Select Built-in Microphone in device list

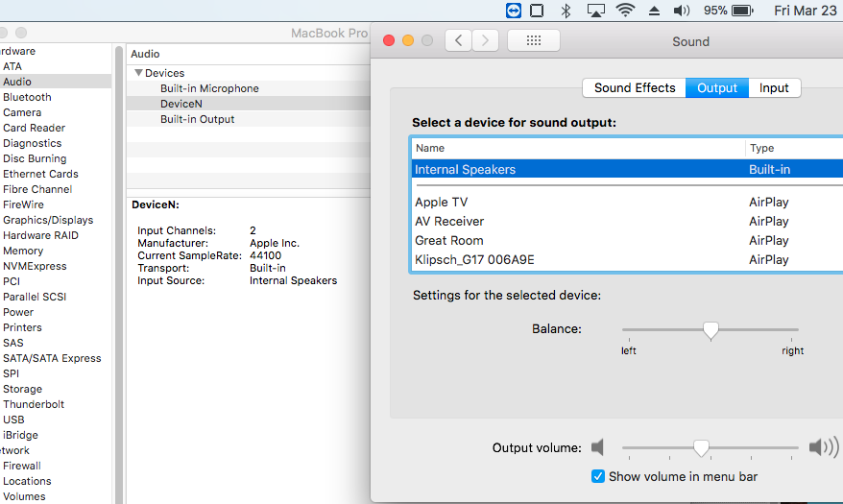click(209, 88)
